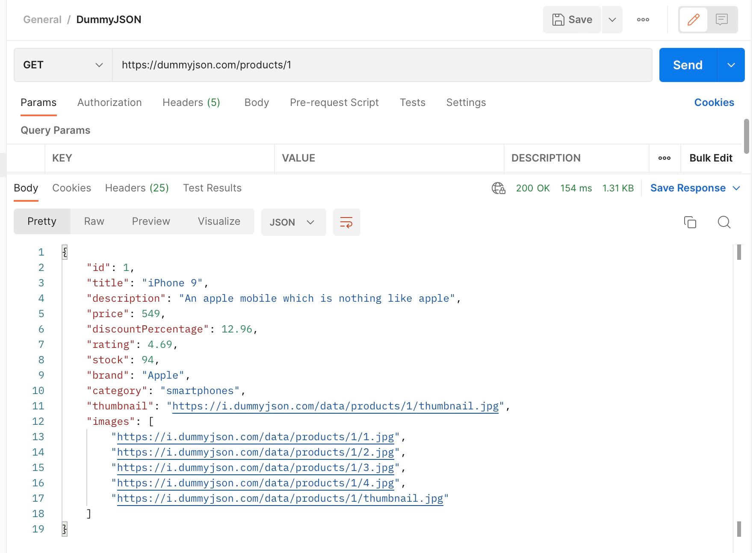Click the DESCRIPTION column header
Viewport: 756px width, 553px height.
click(546, 158)
